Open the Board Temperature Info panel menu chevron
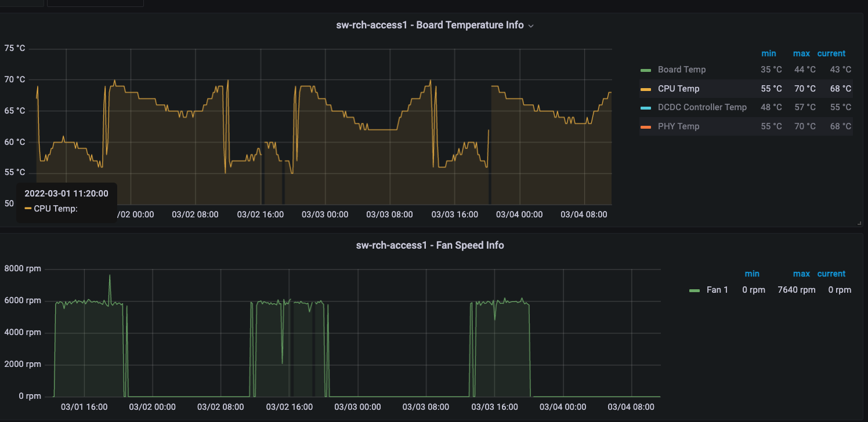This screenshot has height=422, width=868. point(531,26)
